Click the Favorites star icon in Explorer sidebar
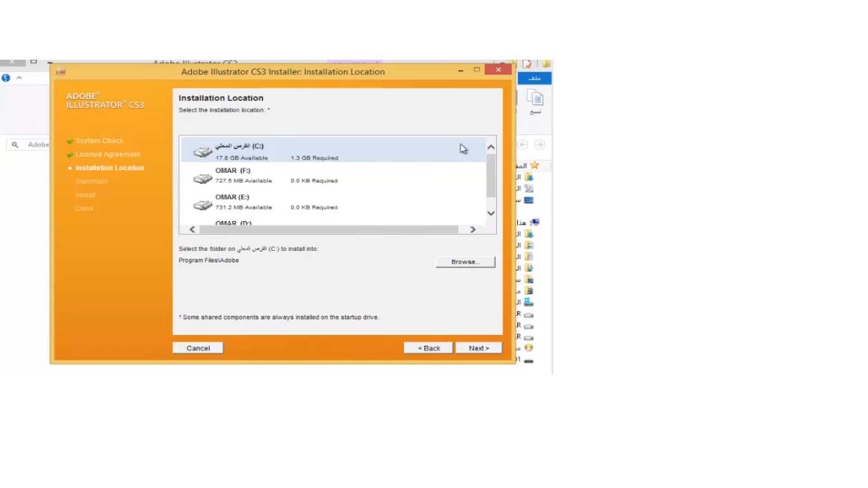The height and width of the screenshot is (488, 868). pos(534,165)
